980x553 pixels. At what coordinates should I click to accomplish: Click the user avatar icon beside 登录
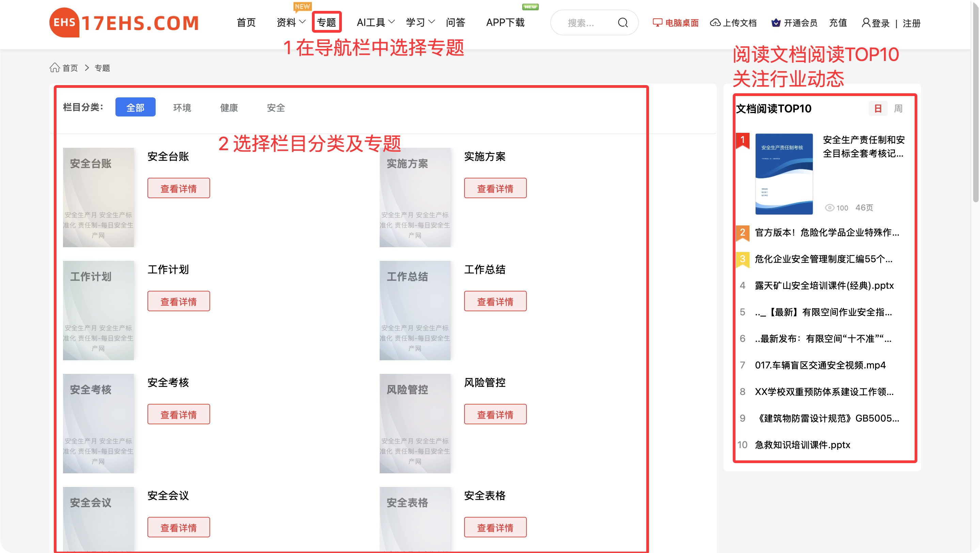pos(866,23)
